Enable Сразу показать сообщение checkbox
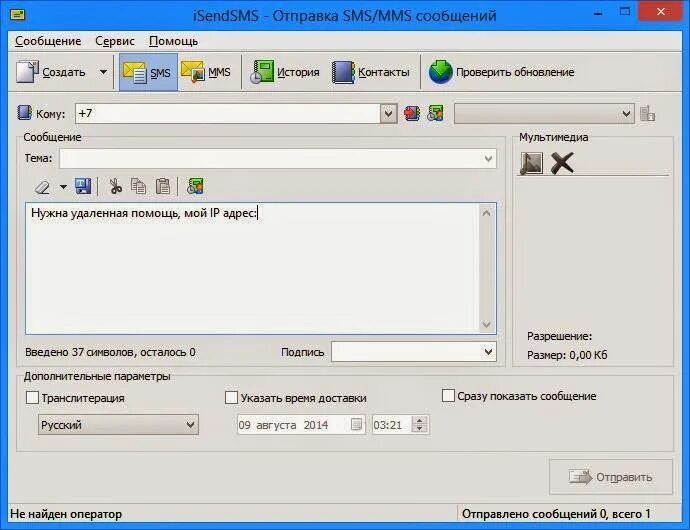Screen dimensions: 690x530 448,395
